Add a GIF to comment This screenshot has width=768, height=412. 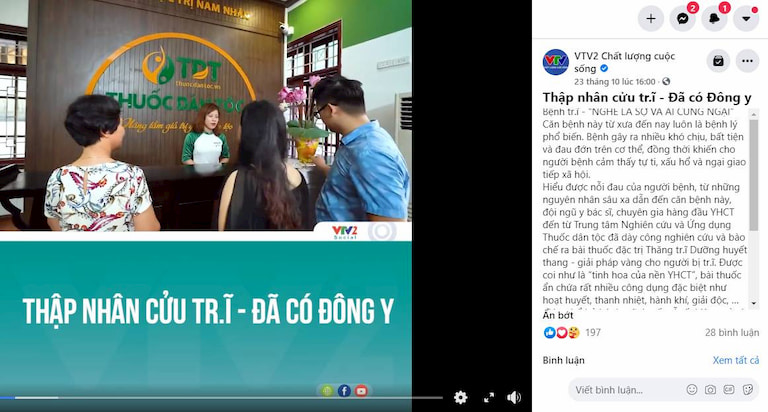(x=729, y=389)
